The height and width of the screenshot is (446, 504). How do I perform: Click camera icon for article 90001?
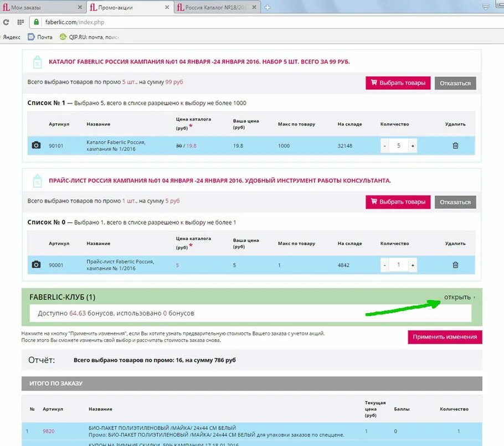(37, 265)
